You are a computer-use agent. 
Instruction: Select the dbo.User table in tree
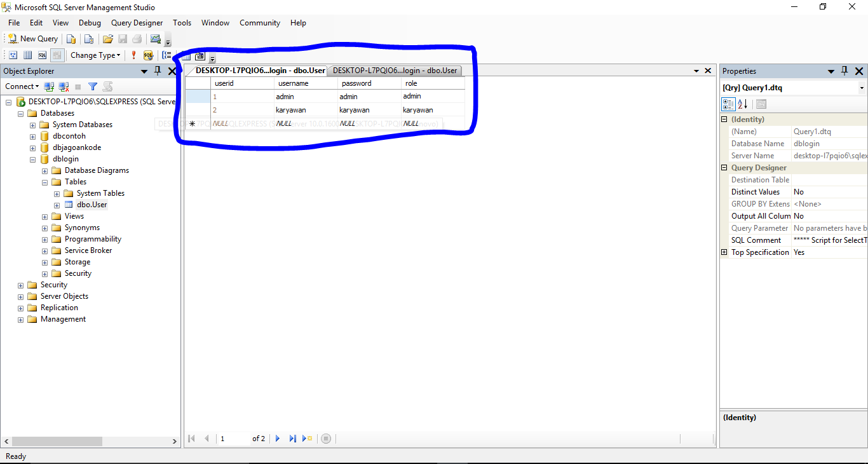coord(92,205)
